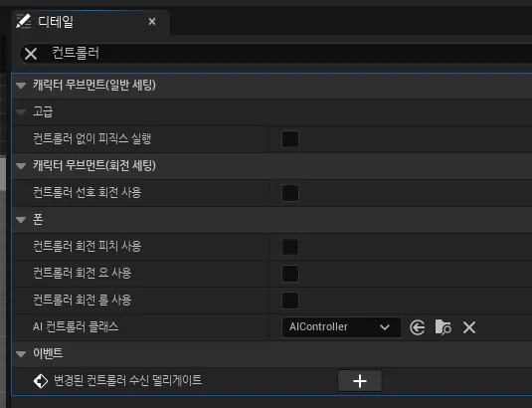Add 변경된 컨트롤러 수신 델리게이트 event with plus
The width and height of the screenshot is (532, 408).
coord(360,381)
